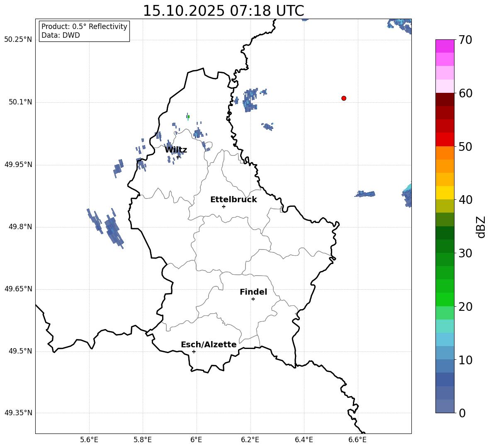The height and width of the screenshot is (448, 491).
Task: Click the Esch/Alzette station cross marker
Action: pos(194,351)
